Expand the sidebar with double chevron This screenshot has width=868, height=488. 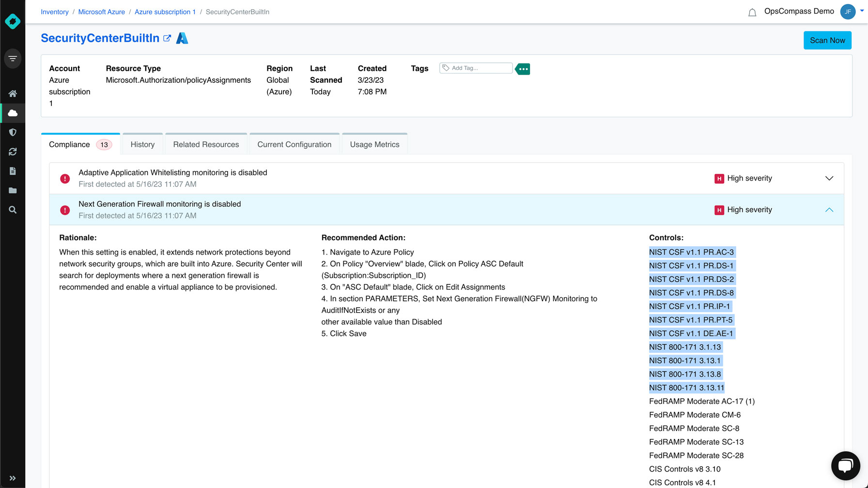13,478
